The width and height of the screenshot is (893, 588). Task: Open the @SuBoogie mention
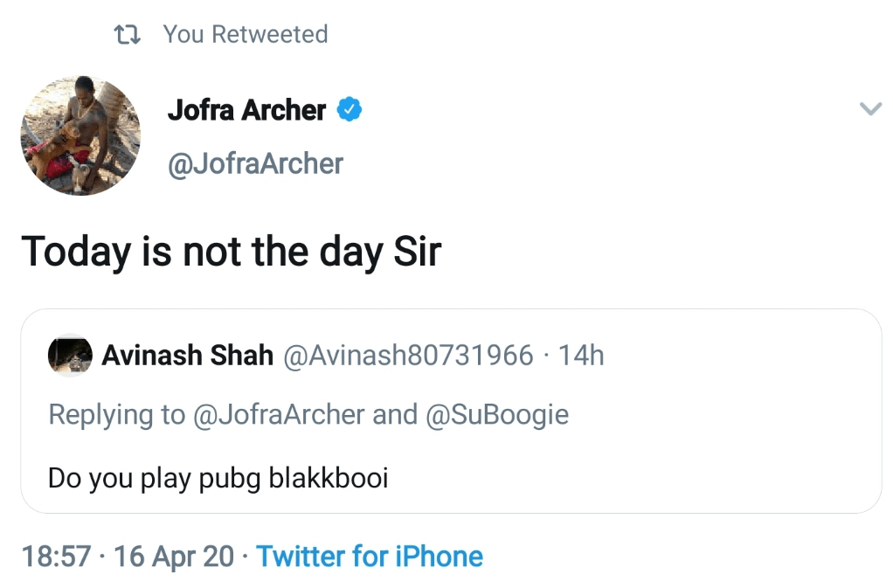click(497, 414)
